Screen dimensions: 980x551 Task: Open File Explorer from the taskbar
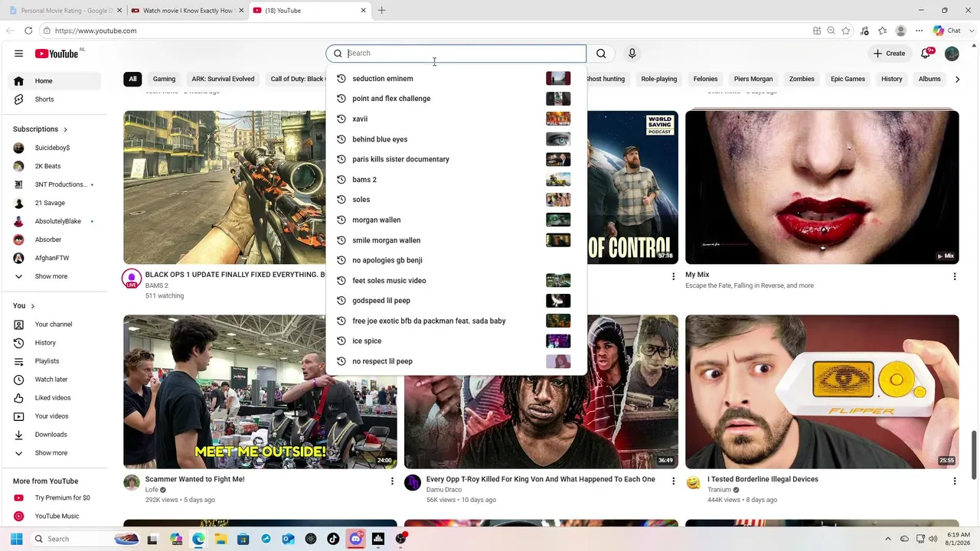220,539
